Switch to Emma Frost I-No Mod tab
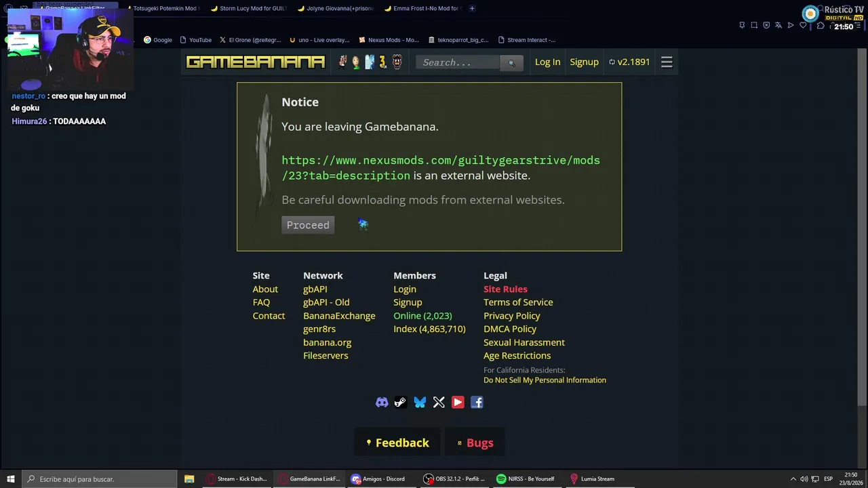 pyautogui.click(x=422, y=8)
